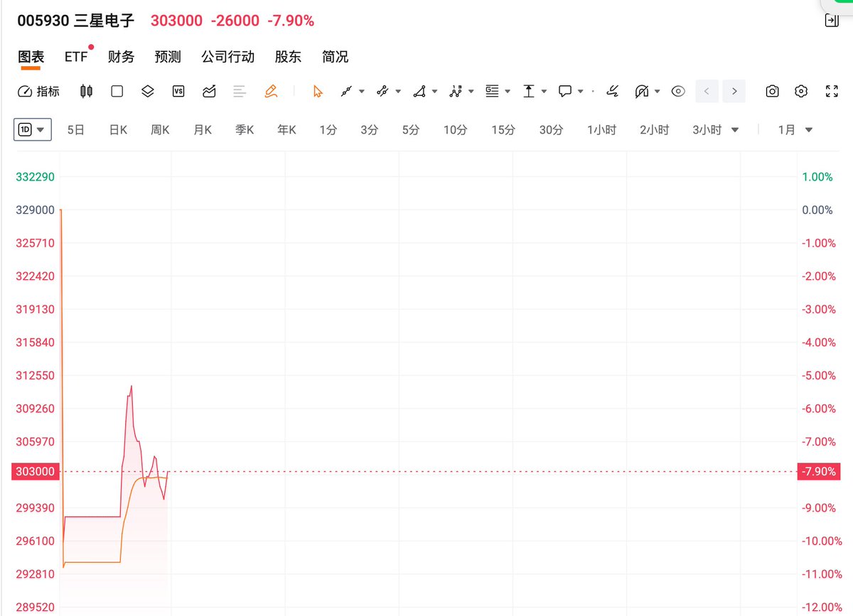This screenshot has width=853, height=616.
Task: Select the 月K timeframe
Action: pyautogui.click(x=203, y=130)
